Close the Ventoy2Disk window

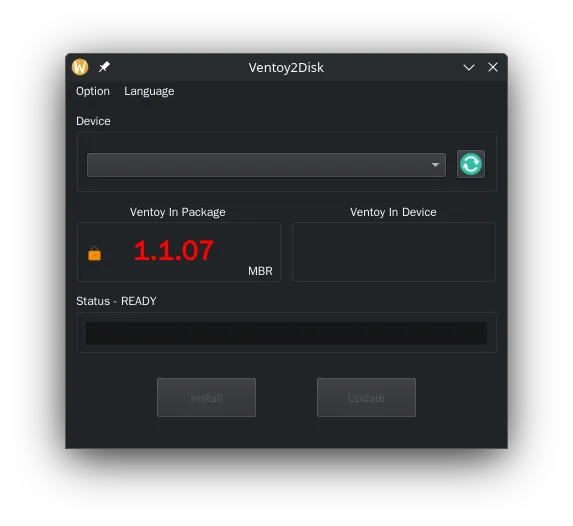pyautogui.click(x=493, y=67)
